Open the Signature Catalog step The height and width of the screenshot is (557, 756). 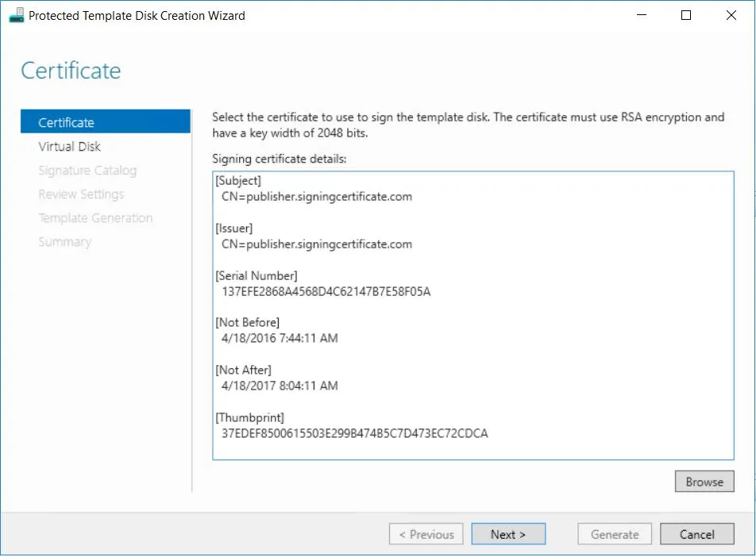tap(87, 170)
